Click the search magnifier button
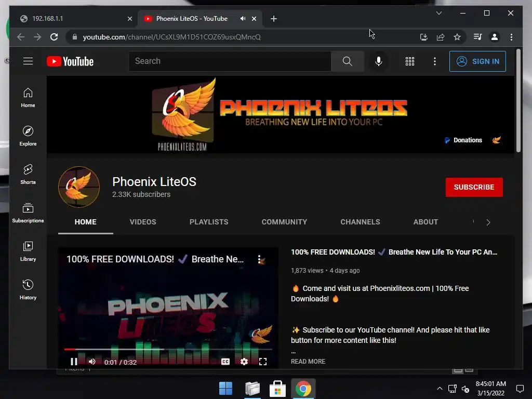 click(347, 61)
